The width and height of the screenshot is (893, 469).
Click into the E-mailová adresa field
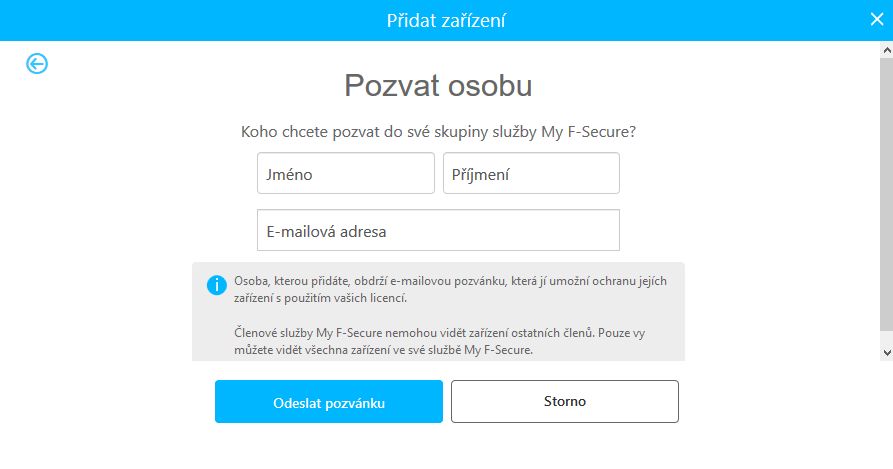point(438,230)
